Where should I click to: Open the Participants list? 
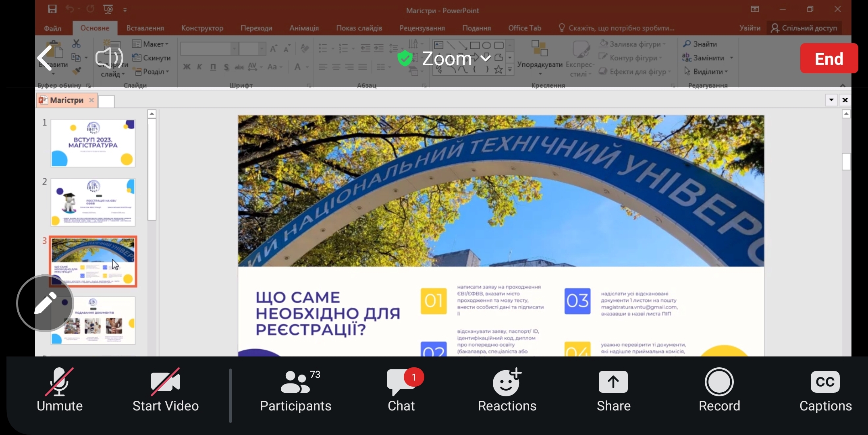(296, 391)
